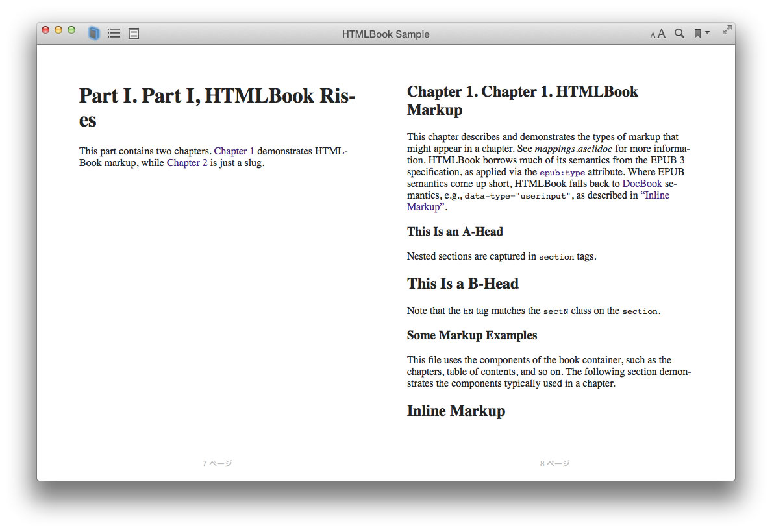772x532 pixels.
Task: Click the "7 ページ" page label
Action: click(x=216, y=463)
